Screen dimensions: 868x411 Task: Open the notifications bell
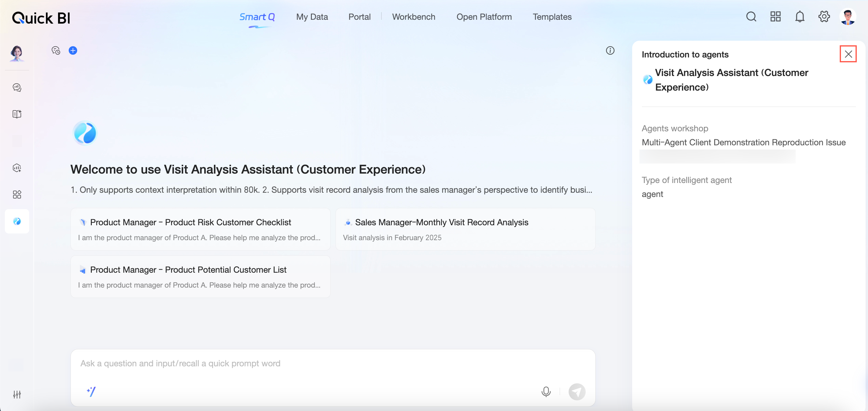[x=800, y=16]
